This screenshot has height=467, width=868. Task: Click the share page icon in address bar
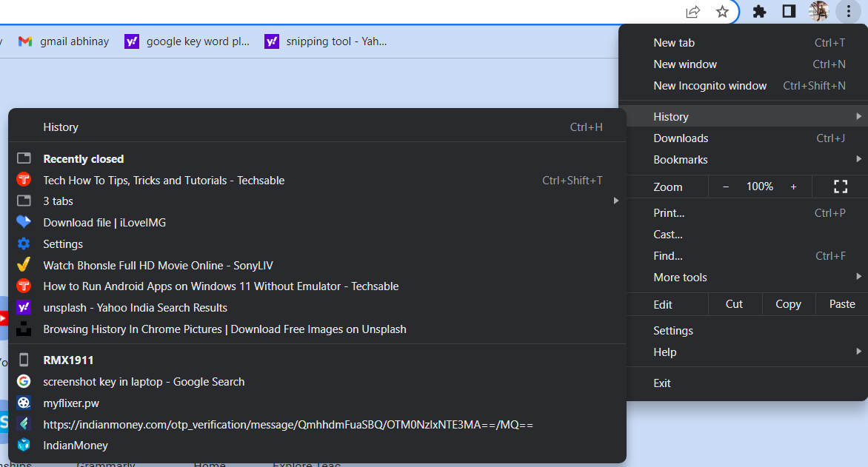tap(693, 12)
